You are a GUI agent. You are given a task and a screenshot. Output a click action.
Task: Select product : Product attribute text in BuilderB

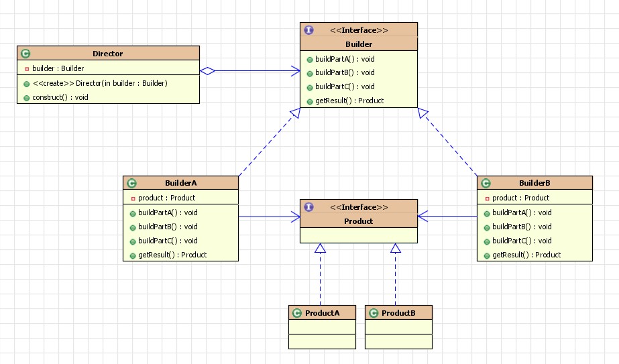pos(520,198)
